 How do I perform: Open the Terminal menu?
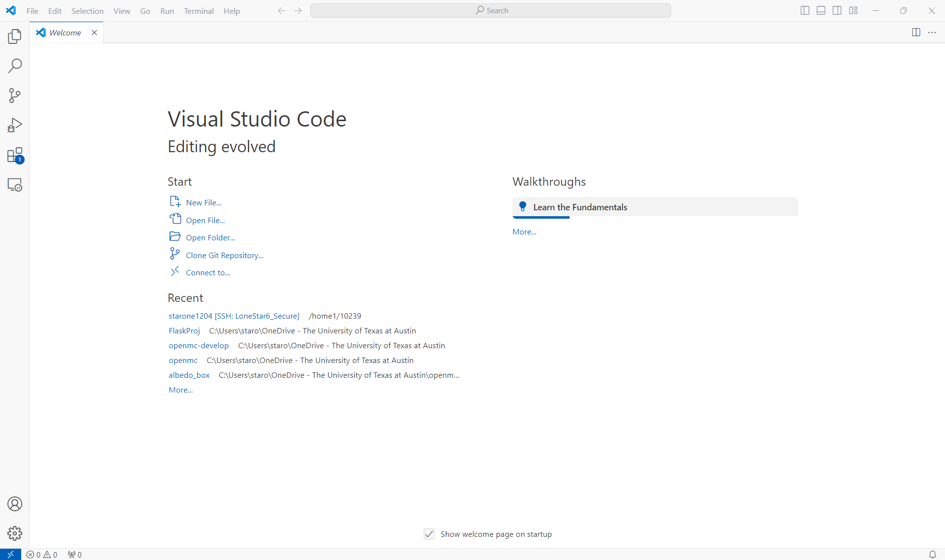199,11
